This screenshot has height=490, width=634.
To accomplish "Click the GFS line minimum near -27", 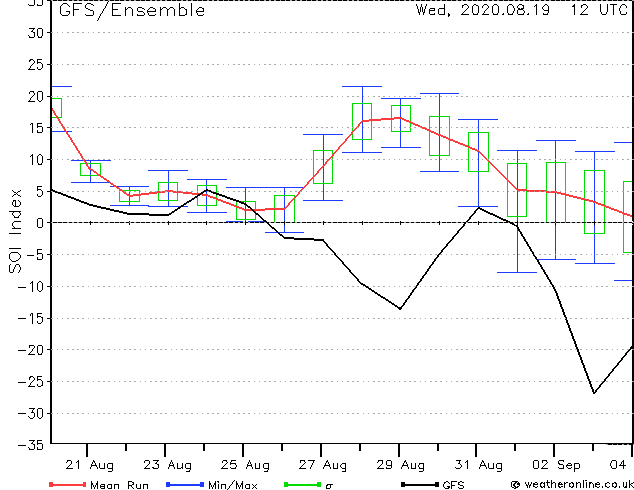I will 594,393.
